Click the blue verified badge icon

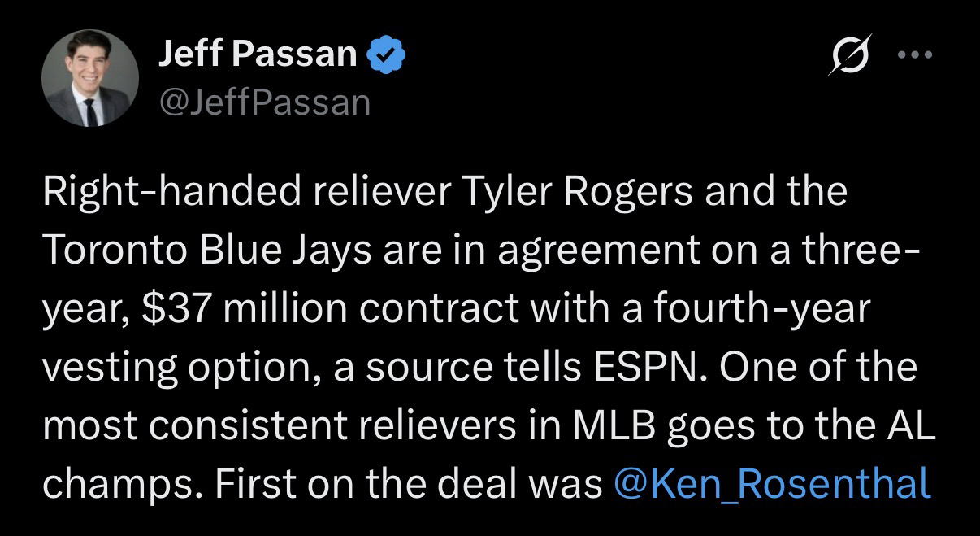pyautogui.click(x=387, y=55)
